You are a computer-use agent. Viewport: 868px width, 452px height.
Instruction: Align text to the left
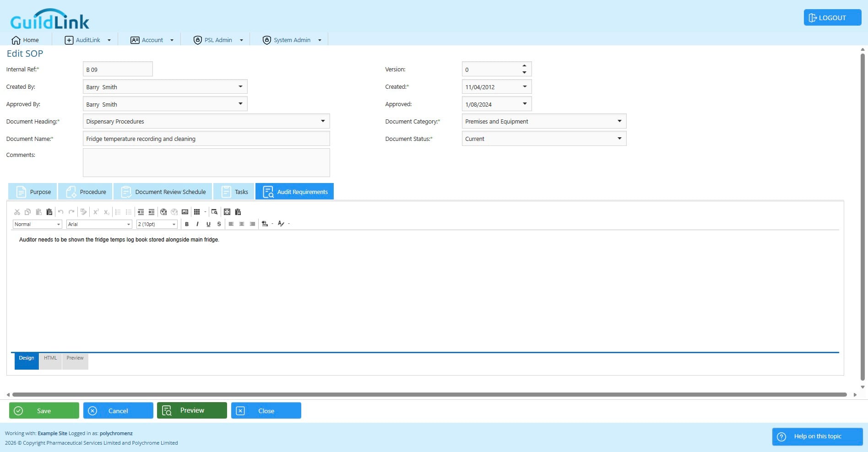click(231, 224)
